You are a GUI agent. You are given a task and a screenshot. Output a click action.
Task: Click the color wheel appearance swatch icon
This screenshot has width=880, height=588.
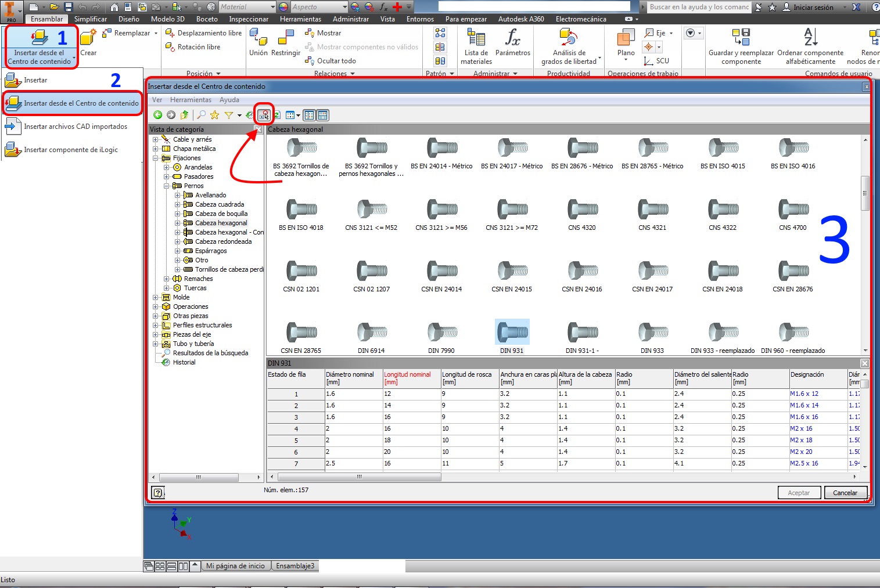(283, 7)
